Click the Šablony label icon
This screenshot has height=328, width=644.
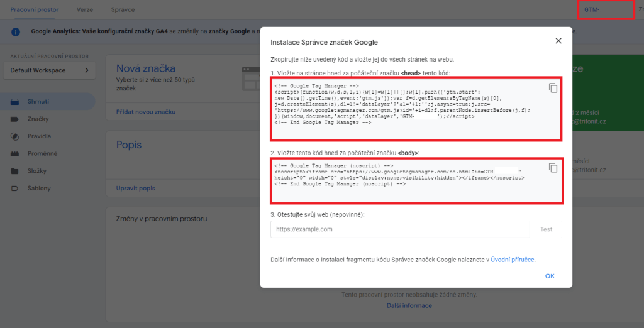[x=15, y=189]
